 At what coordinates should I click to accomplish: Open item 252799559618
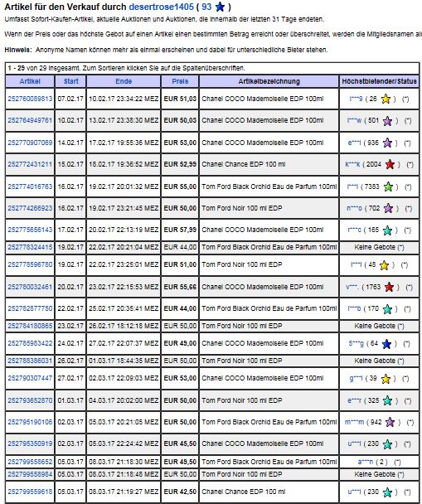point(30,492)
